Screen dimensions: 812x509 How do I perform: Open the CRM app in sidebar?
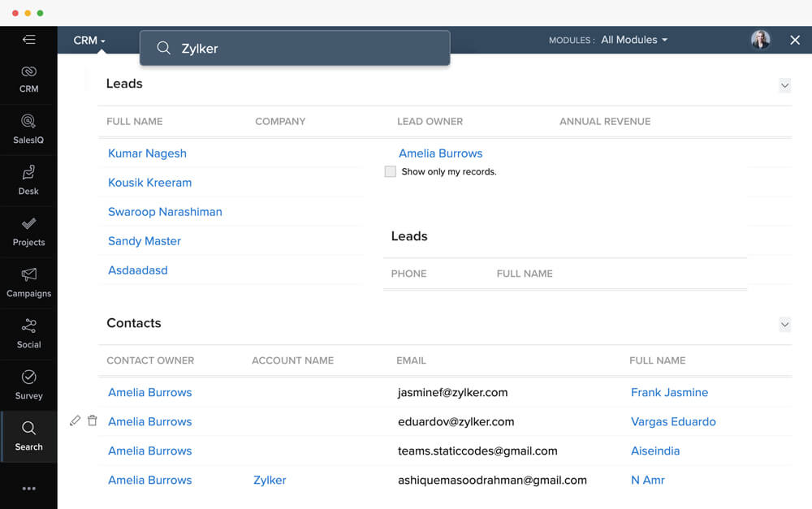[28, 79]
